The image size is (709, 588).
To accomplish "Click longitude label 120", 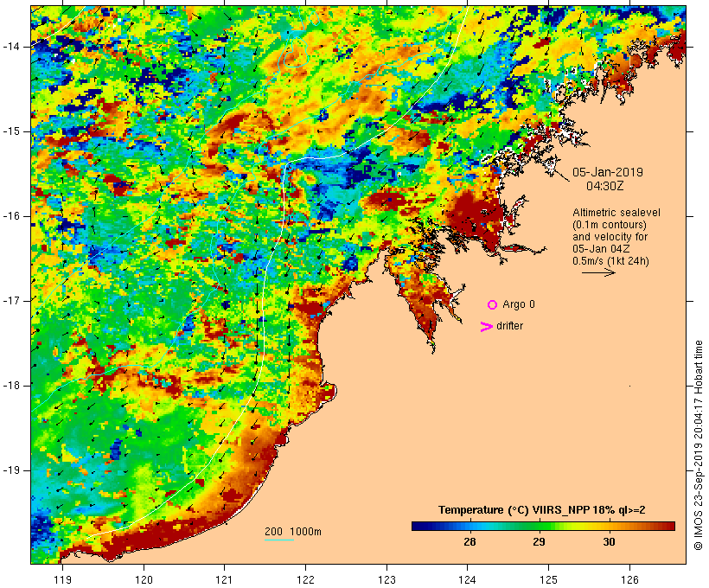I will click(144, 579).
